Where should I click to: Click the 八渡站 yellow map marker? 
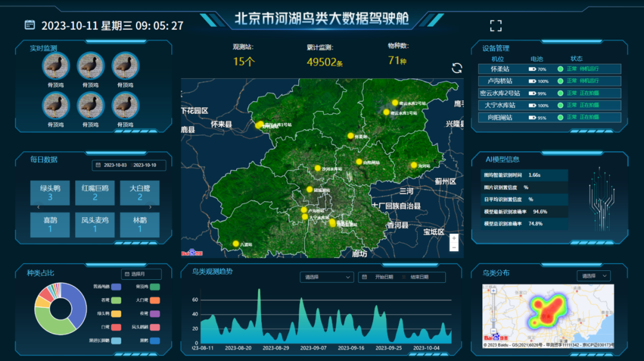coord(236,243)
